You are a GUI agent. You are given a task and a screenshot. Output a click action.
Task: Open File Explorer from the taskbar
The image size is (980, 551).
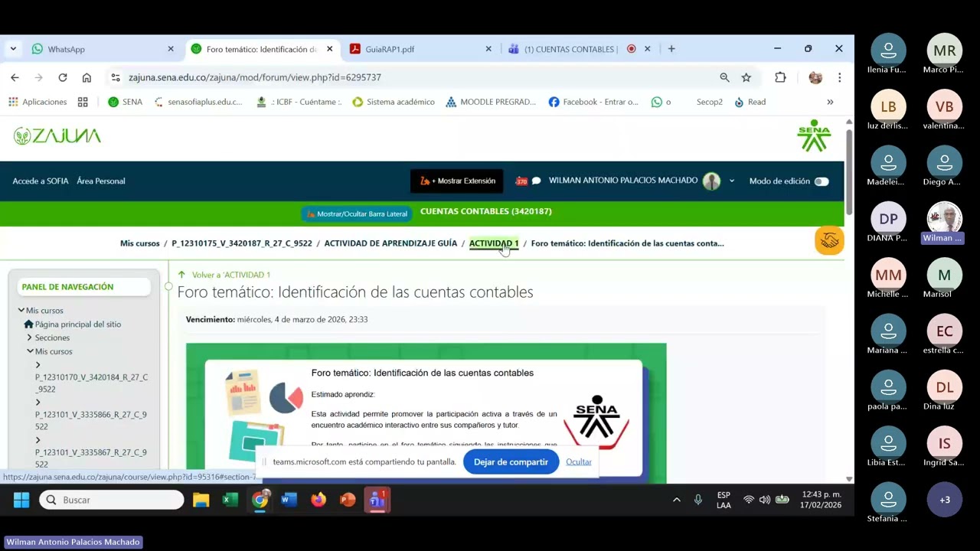pyautogui.click(x=201, y=500)
